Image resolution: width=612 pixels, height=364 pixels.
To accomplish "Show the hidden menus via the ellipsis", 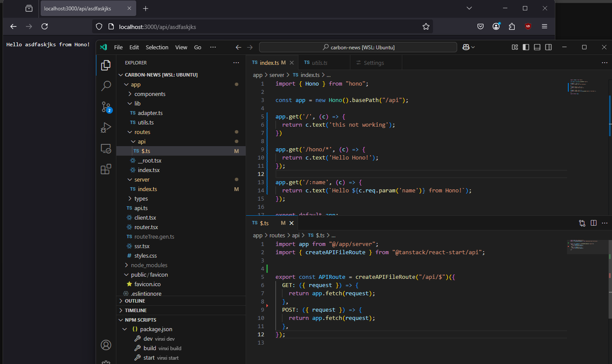I will pyautogui.click(x=213, y=47).
